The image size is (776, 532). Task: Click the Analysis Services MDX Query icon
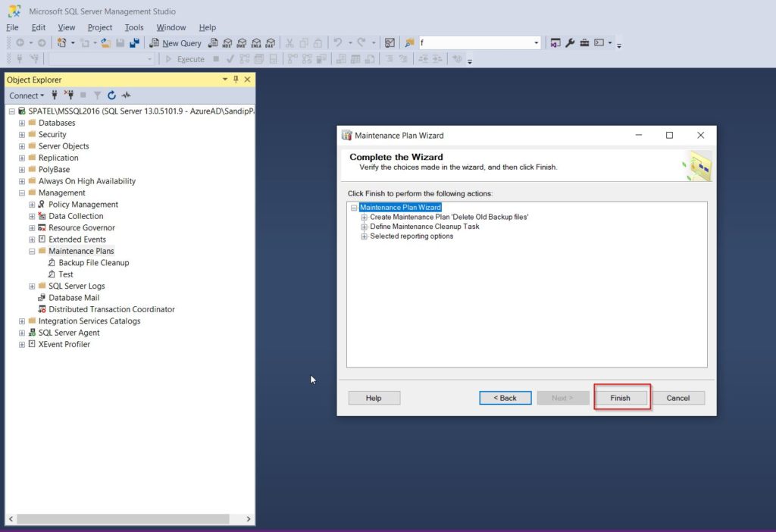coord(227,43)
